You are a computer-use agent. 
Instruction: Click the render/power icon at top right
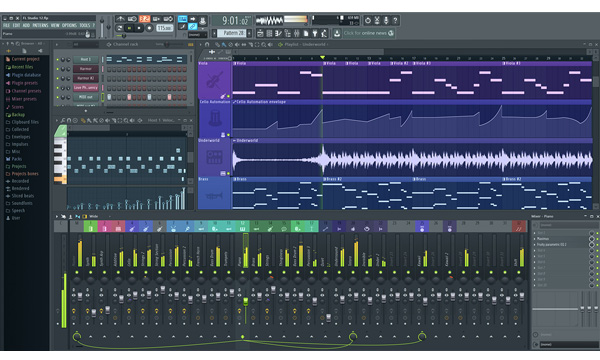368,20
